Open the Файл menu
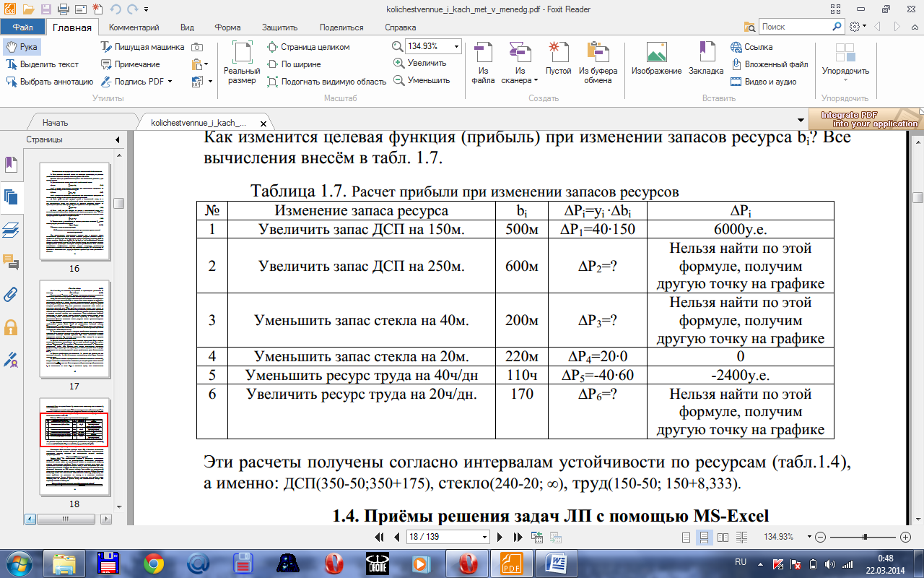 [22, 27]
